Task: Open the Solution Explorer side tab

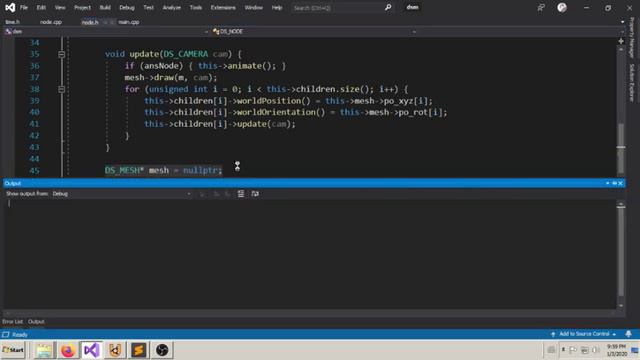Action: point(632,82)
